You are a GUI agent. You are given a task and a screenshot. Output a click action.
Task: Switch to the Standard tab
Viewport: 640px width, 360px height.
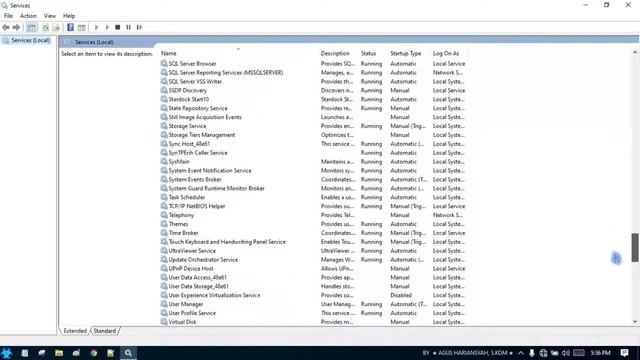(105, 331)
